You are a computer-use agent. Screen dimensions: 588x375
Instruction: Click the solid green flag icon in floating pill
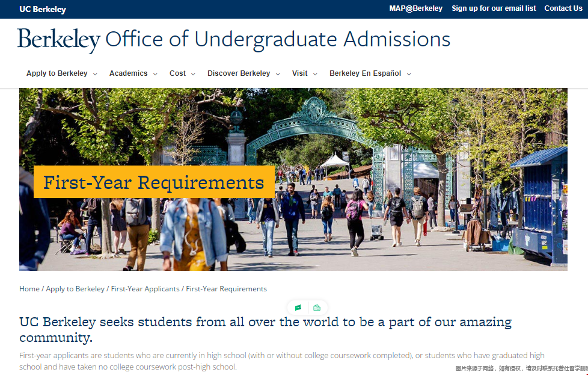pos(298,308)
